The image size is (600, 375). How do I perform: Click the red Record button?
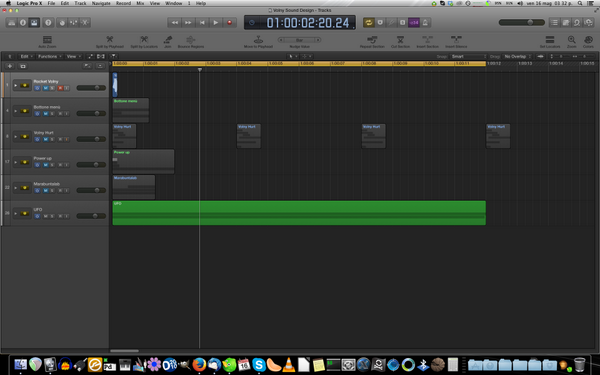pyautogui.click(x=230, y=23)
